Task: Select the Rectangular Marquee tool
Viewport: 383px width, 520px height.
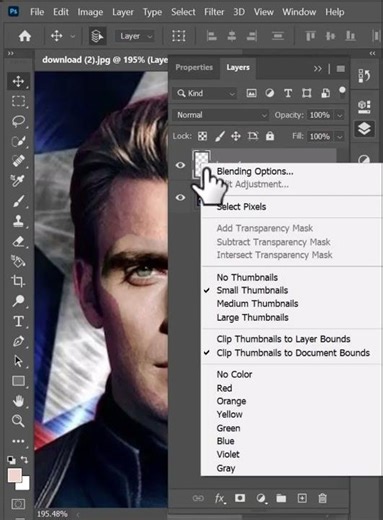Action: 18,101
